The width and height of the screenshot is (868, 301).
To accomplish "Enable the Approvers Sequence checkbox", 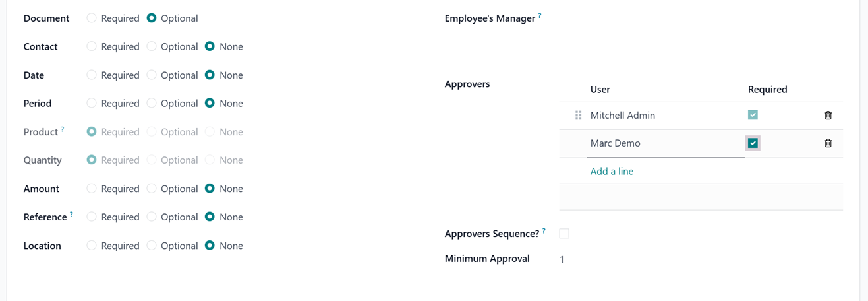I will tap(564, 234).
